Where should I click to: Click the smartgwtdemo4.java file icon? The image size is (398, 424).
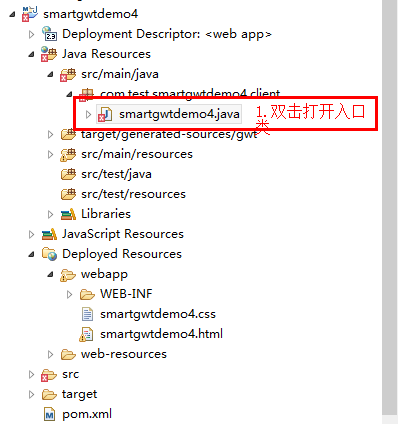click(105, 114)
